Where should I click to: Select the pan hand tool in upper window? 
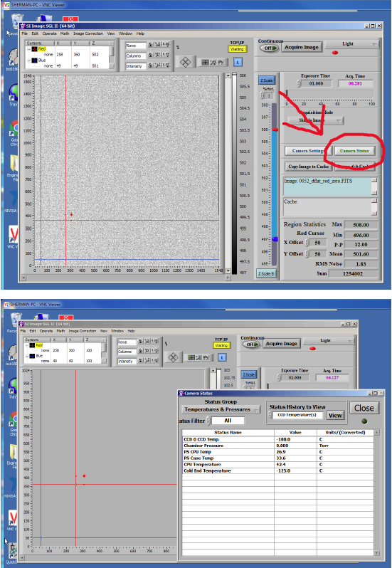pyautogui.click(x=219, y=63)
